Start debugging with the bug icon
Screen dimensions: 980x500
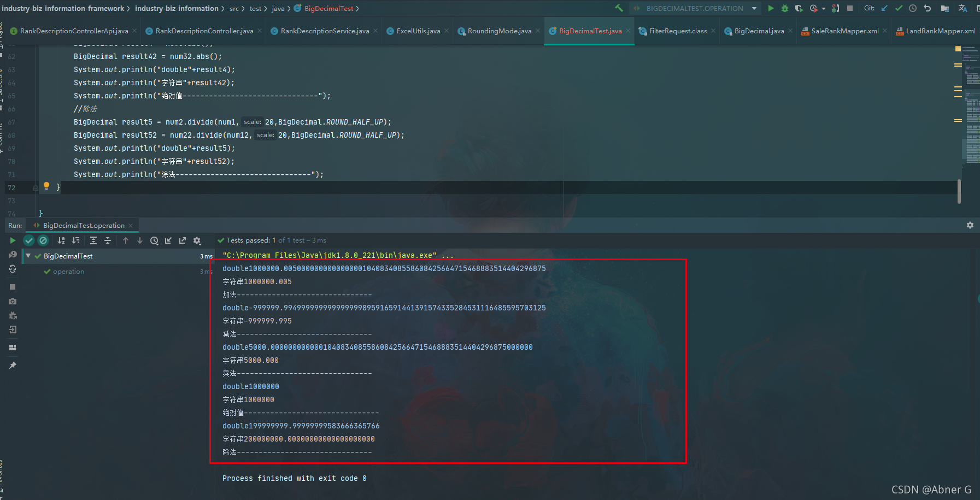click(x=785, y=8)
